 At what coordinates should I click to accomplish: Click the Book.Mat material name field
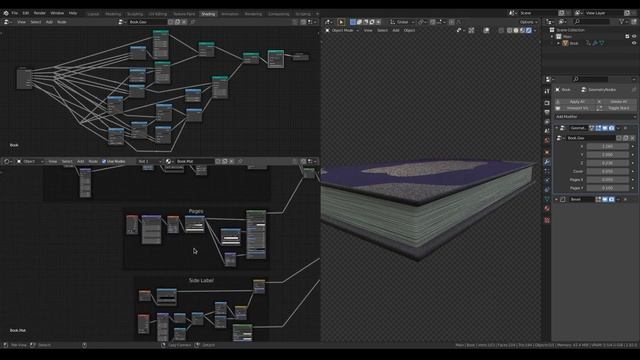point(194,161)
